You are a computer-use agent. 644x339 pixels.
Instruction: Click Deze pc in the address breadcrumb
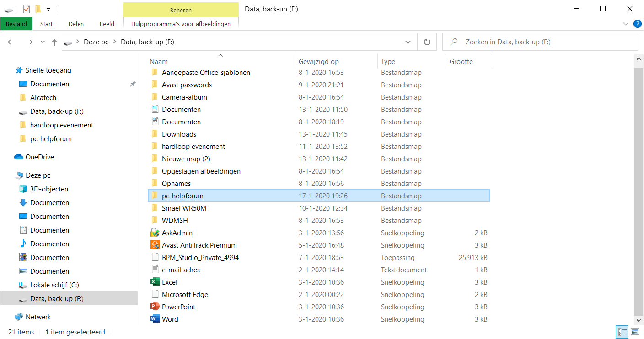point(96,42)
